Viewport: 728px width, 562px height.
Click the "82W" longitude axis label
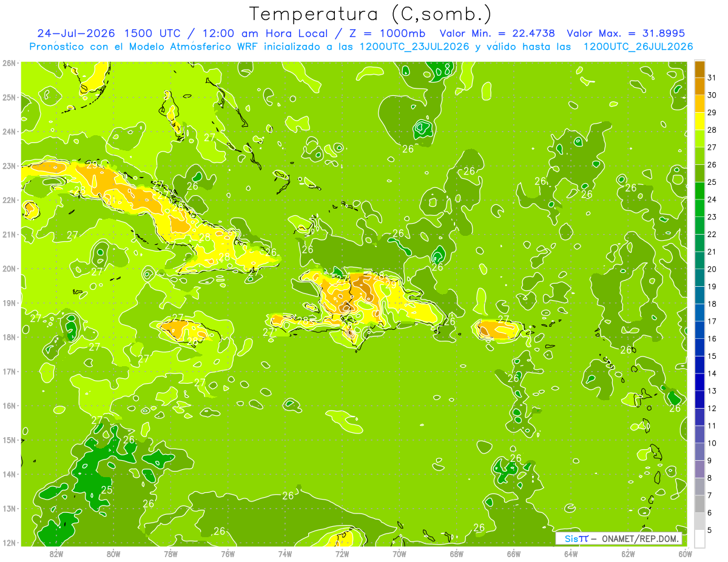coord(56,554)
